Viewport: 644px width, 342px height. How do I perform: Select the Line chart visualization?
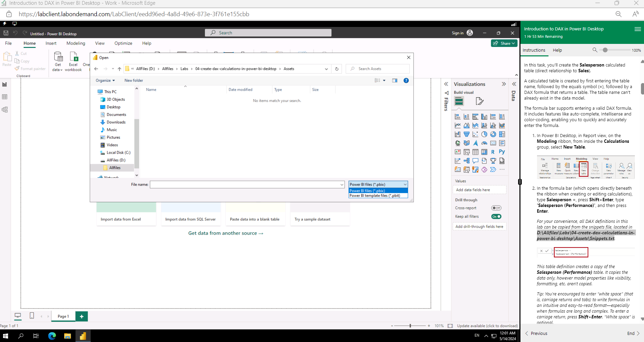(x=458, y=125)
